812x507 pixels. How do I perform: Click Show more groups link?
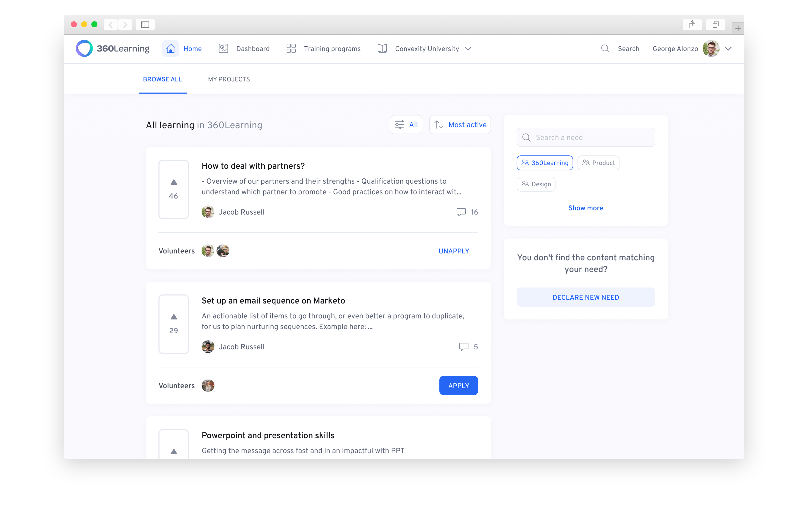(x=585, y=208)
